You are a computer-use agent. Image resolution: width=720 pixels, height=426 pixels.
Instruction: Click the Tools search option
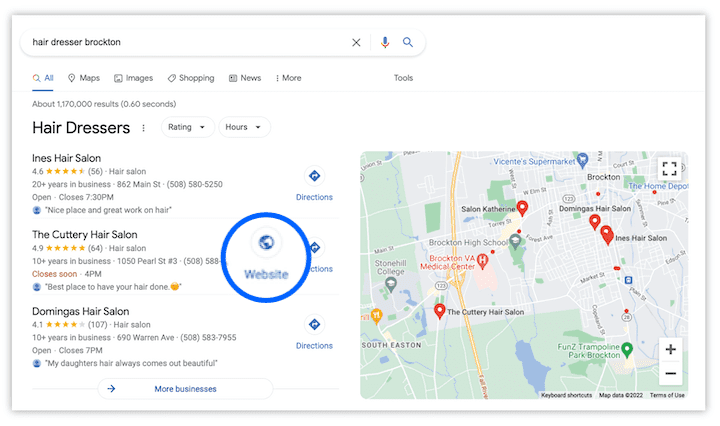click(x=403, y=78)
